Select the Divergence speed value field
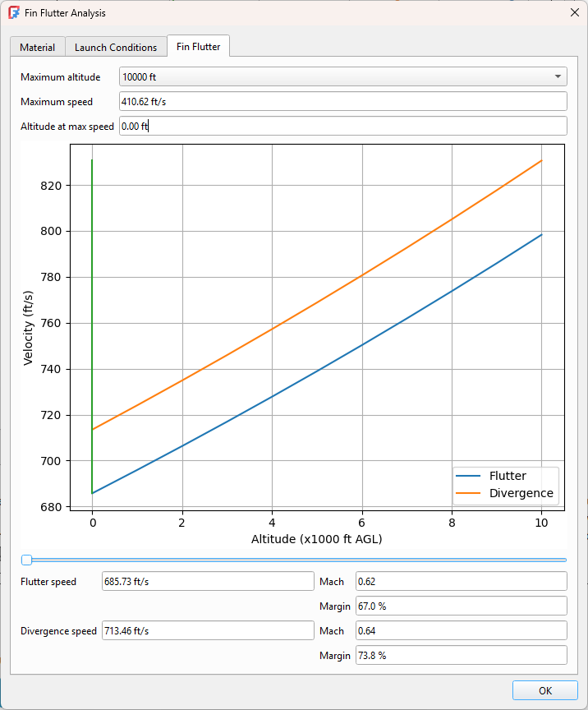 (207, 631)
